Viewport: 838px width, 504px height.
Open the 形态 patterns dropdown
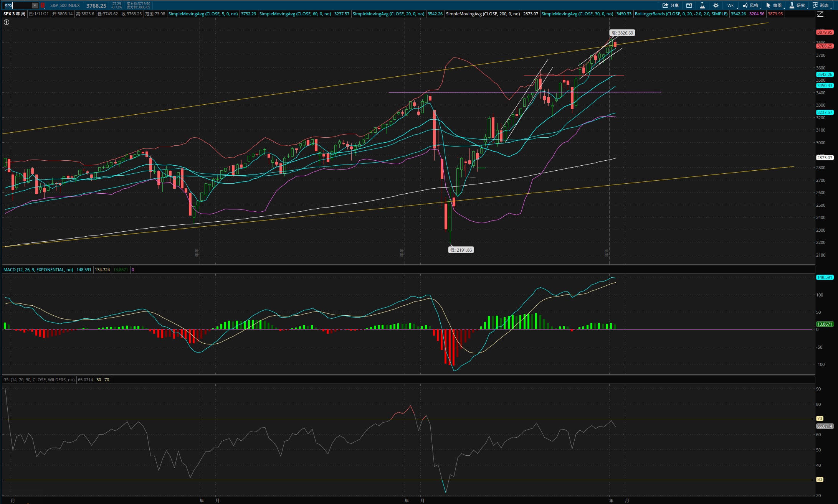click(x=821, y=5)
